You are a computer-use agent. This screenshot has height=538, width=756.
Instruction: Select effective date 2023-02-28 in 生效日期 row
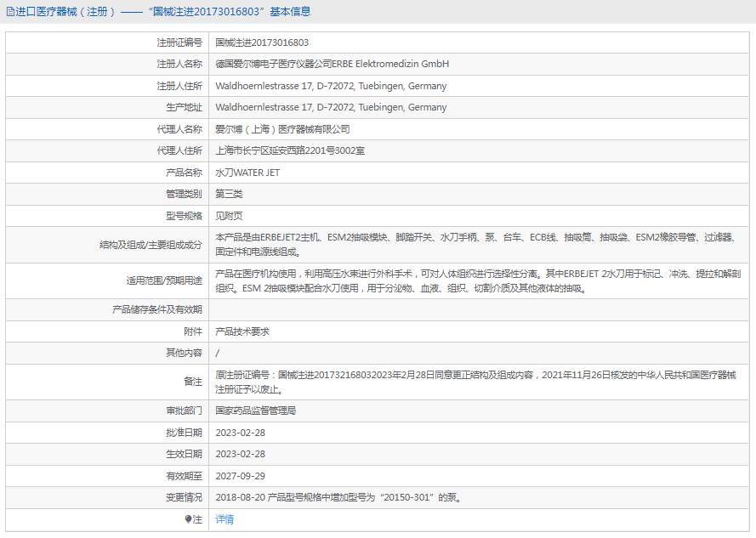(x=240, y=454)
